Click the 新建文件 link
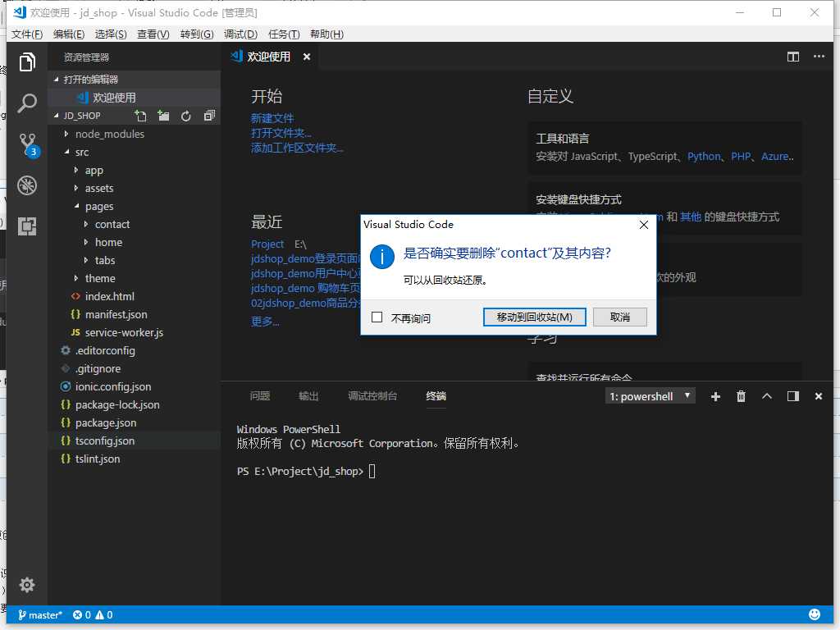The width and height of the screenshot is (840, 630). coord(272,118)
